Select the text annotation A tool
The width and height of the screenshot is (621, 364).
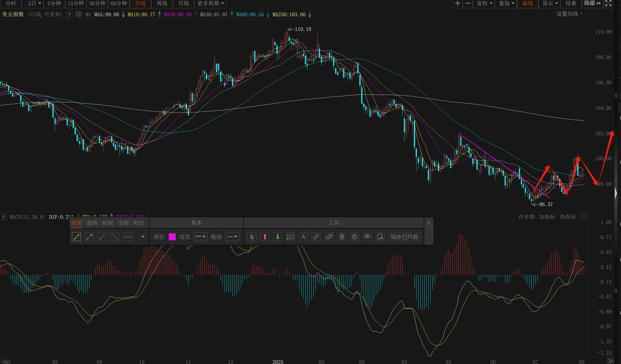(303, 237)
